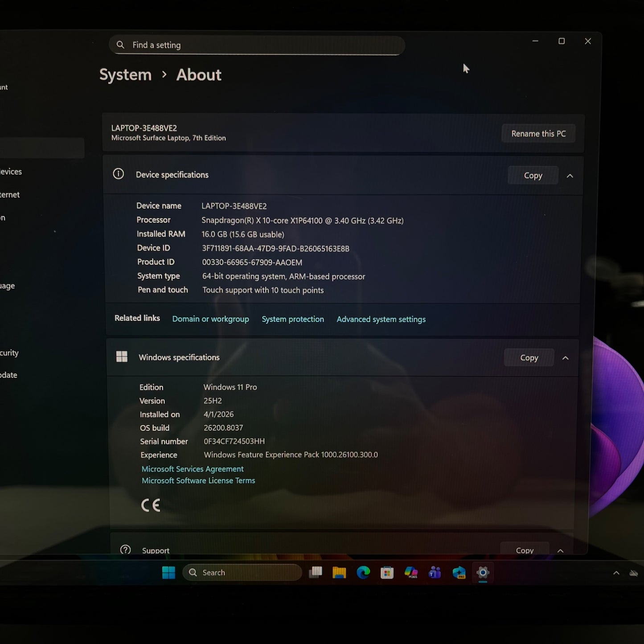Click the Settings gear taskbar icon
Viewport: 644px width, 644px height.
[x=483, y=573]
